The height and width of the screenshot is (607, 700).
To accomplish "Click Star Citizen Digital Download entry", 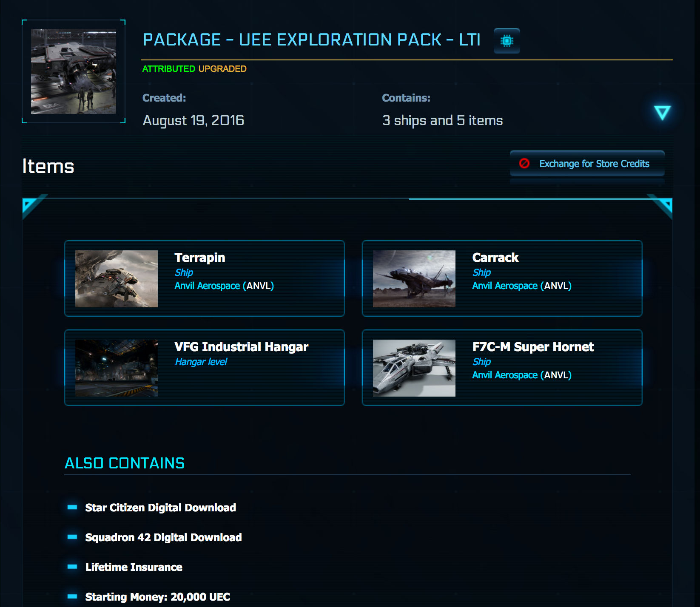I will pos(161,508).
